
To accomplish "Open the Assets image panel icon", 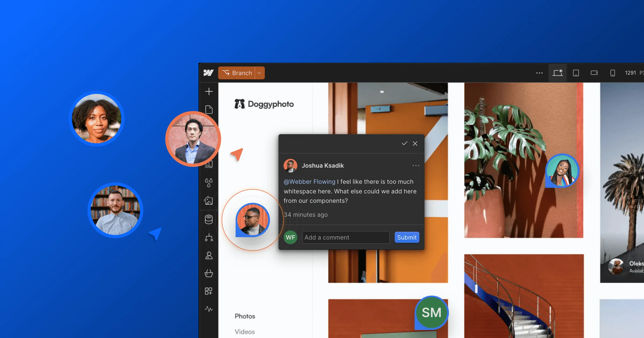I will [x=209, y=201].
